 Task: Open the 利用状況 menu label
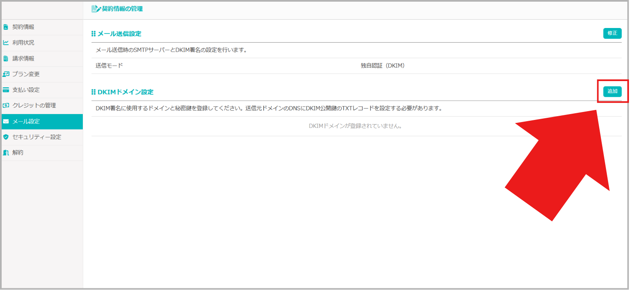click(23, 43)
